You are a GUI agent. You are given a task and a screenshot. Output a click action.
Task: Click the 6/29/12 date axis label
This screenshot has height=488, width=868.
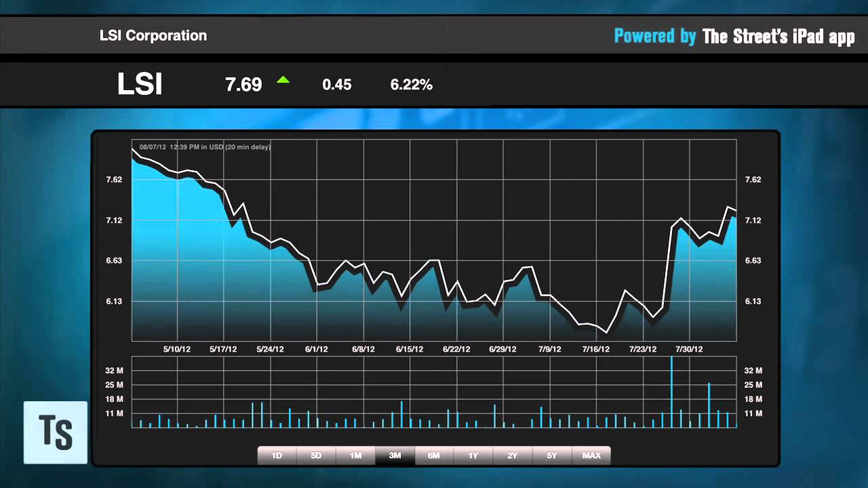(x=502, y=350)
